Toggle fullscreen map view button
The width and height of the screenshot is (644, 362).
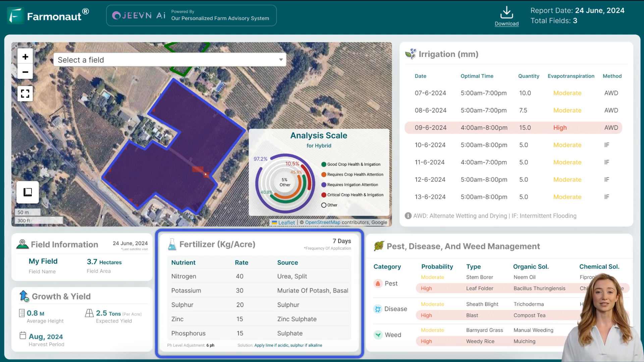coord(25,93)
